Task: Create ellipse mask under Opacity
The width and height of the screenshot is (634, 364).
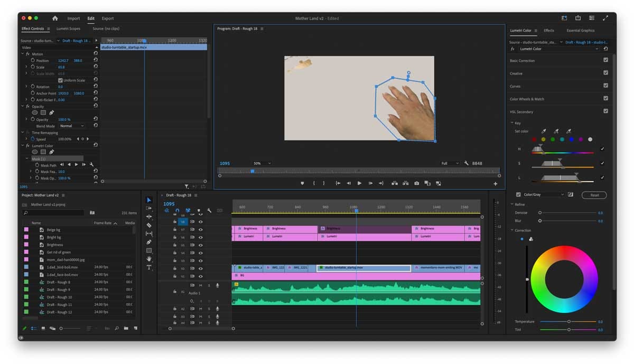Action: (35, 113)
